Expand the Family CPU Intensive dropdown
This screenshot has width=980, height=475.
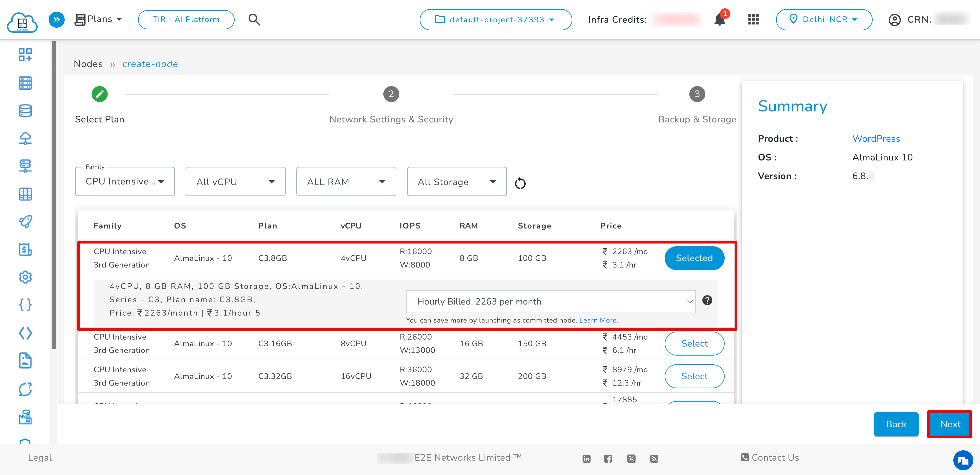click(x=125, y=181)
